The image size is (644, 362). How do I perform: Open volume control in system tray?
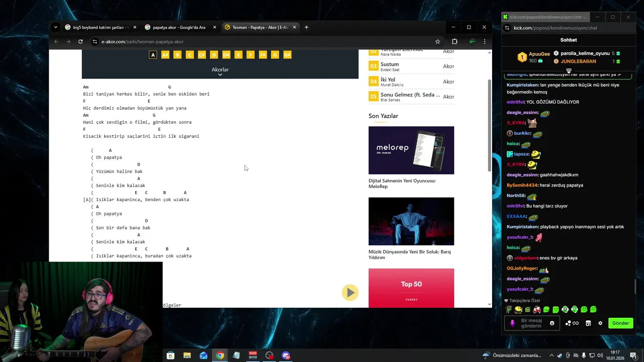[x=600, y=355]
